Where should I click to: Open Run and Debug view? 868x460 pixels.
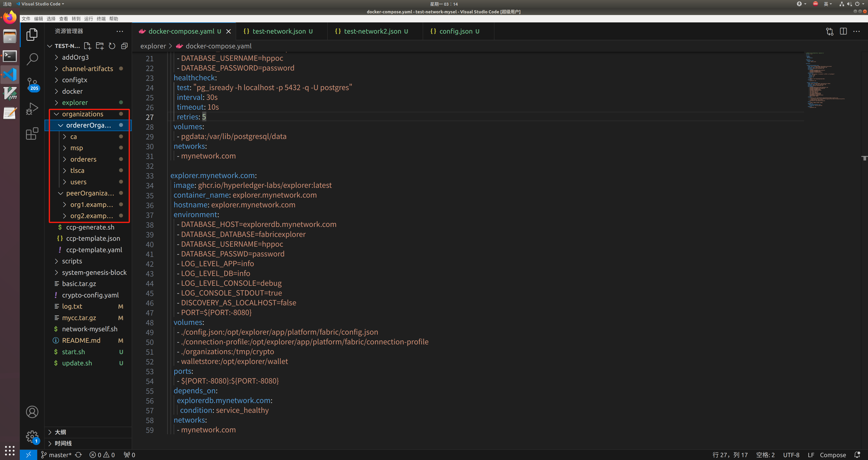pos(32,109)
